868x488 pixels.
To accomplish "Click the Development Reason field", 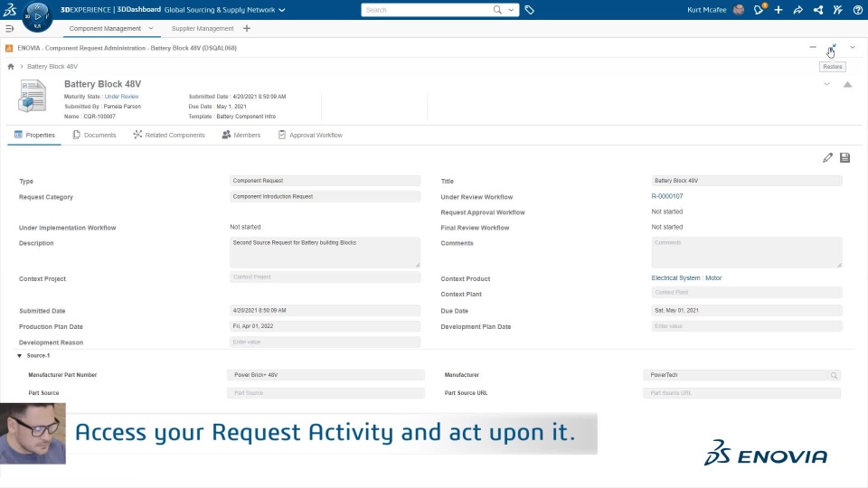I will [325, 342].
